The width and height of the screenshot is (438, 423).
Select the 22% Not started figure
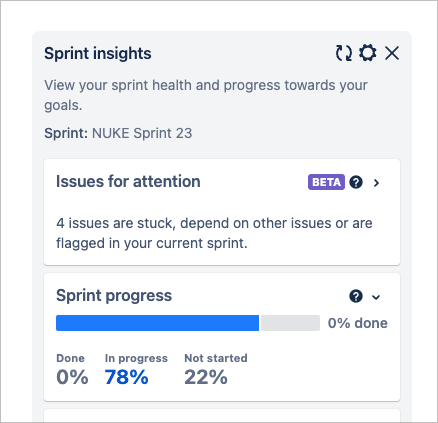tap(206, 377)
